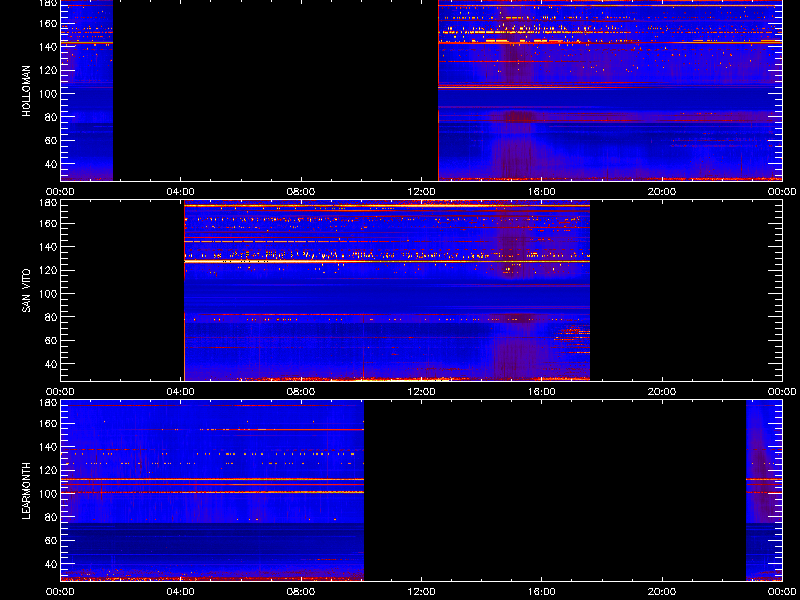This screenshot has height=600, width=800.
Task: Select 60 on the San Vito frequency axis
Action: (51, 340)
